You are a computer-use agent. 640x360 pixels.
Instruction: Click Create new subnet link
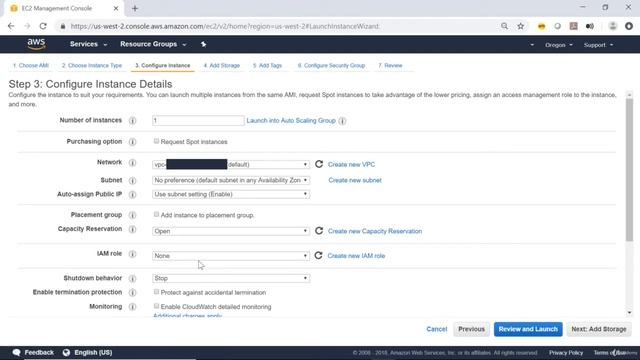coord(355,180)
